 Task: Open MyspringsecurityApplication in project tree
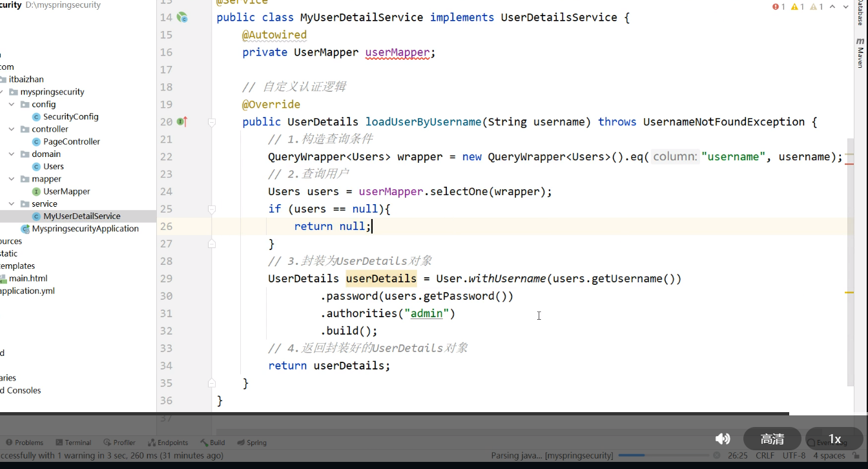coord(85,229)
